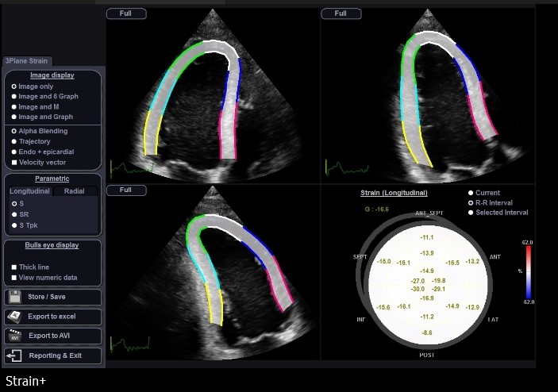
Task: Click the -12.9 lateral segment value
Action: 472,307
